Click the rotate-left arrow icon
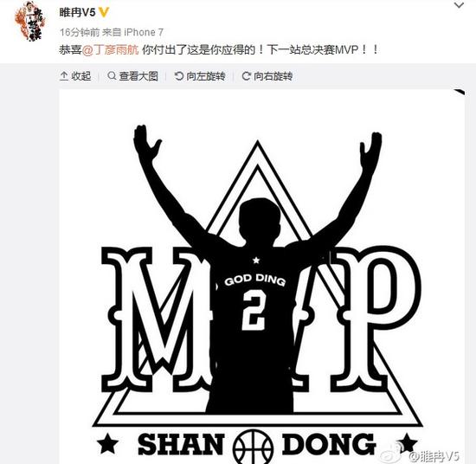476x464 pixels. click(x=179, y=76)
